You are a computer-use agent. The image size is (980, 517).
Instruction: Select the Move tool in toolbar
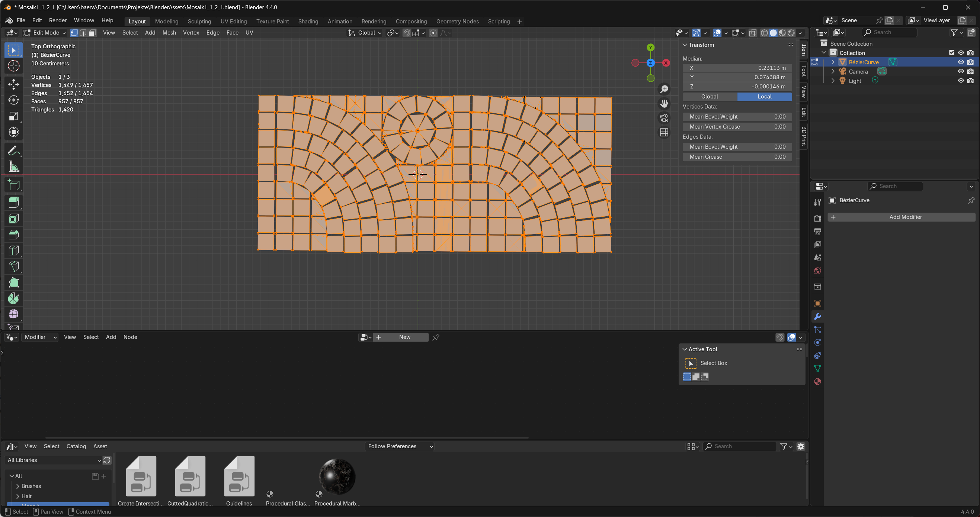click(x=14, y=84)
